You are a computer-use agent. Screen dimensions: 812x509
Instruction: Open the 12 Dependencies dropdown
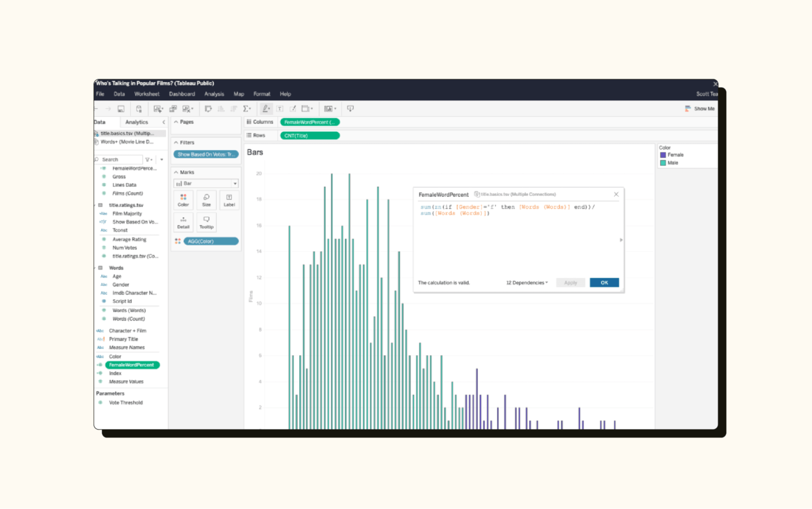tap(526, 282)
